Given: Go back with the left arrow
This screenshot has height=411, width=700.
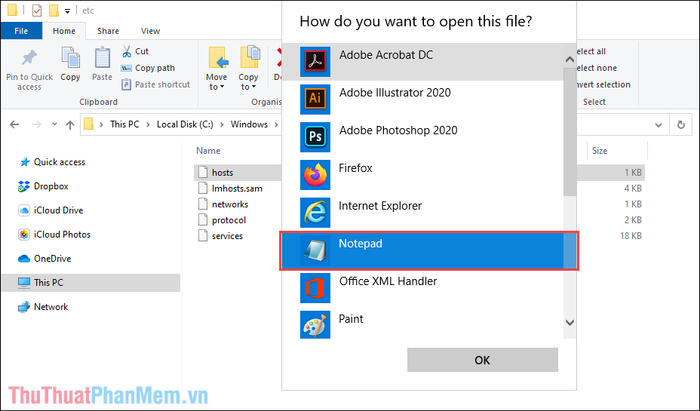Looking at the screenshot, I should click(x=15, y=125).
